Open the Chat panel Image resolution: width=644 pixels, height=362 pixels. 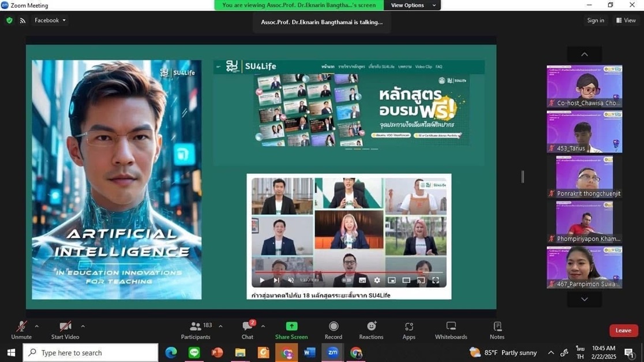pos(247,330)
